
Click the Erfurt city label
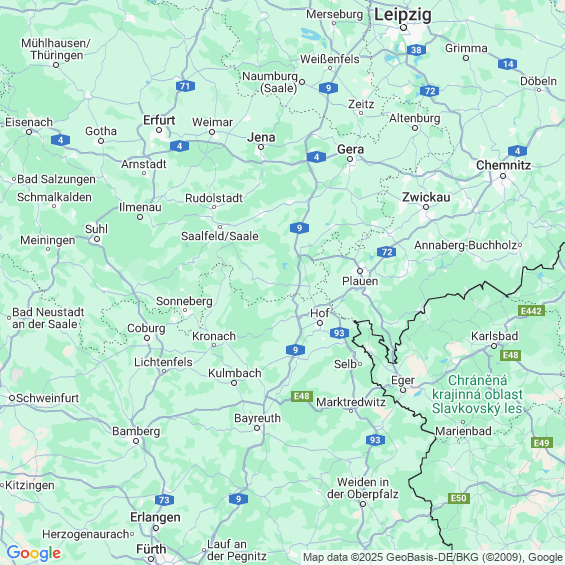(159, 120)
